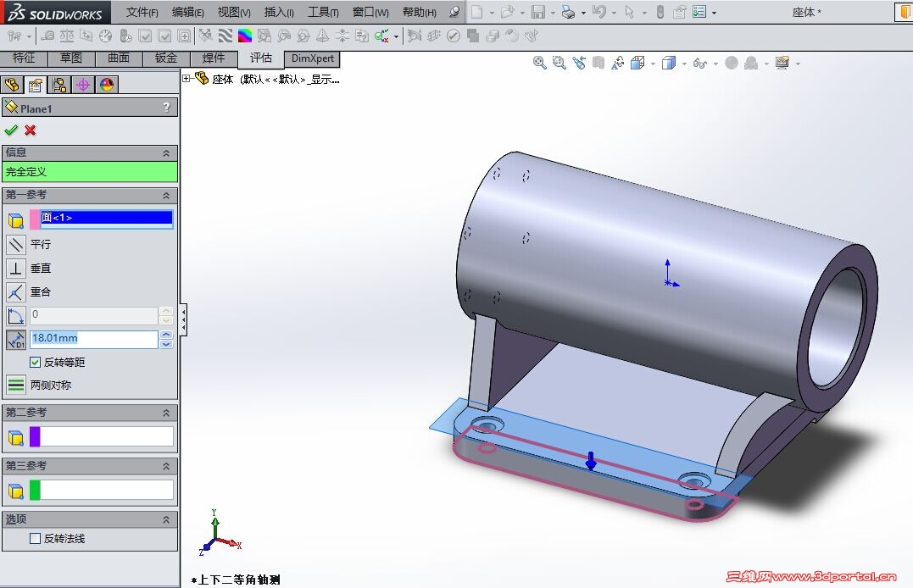Open the 视图(V) menu

pos(234,12)
